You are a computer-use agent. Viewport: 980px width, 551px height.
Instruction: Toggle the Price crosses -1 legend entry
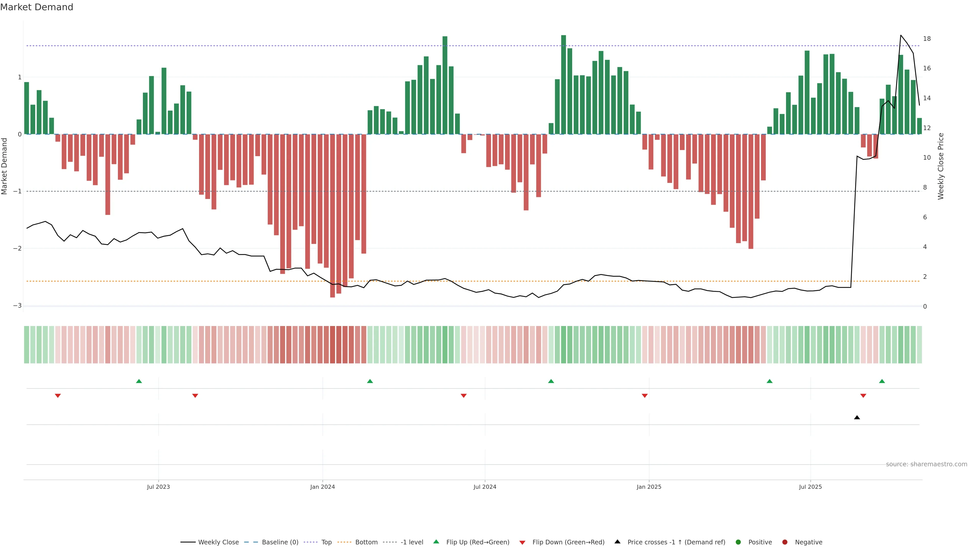[676, 542]
